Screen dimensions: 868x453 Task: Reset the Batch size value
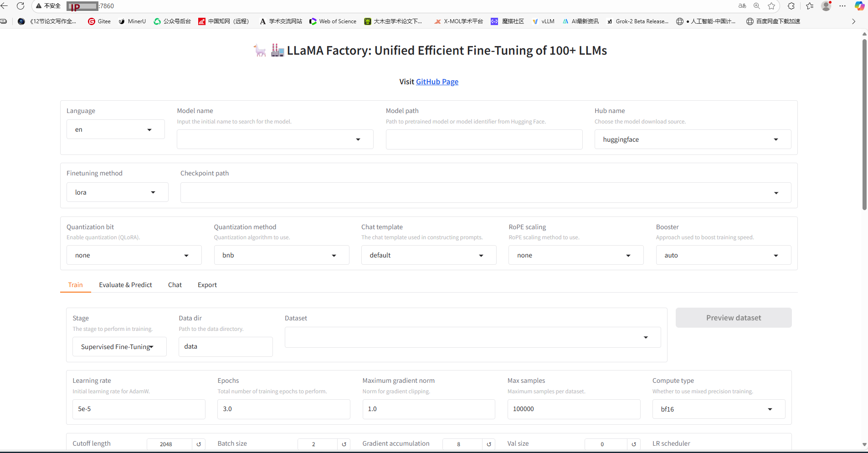point(344,444)
